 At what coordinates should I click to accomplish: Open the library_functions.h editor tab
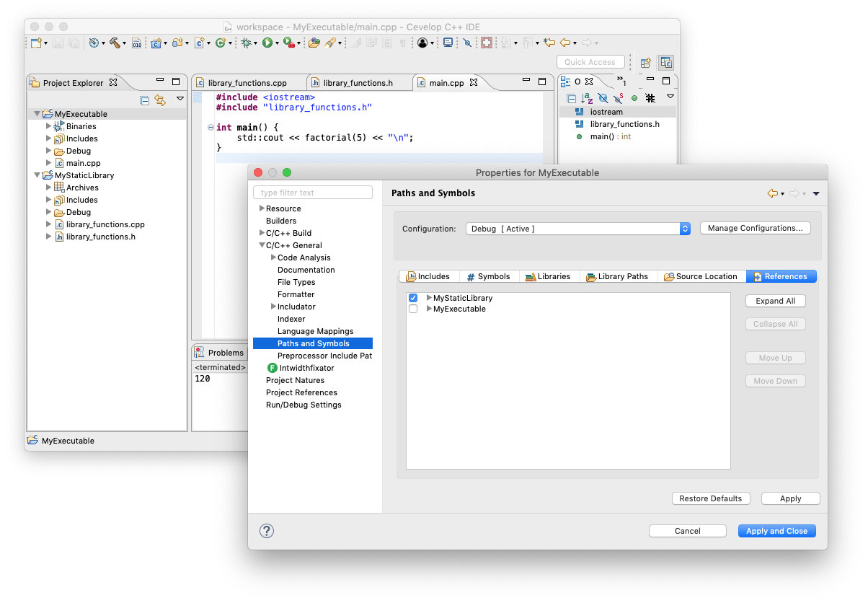358,83
